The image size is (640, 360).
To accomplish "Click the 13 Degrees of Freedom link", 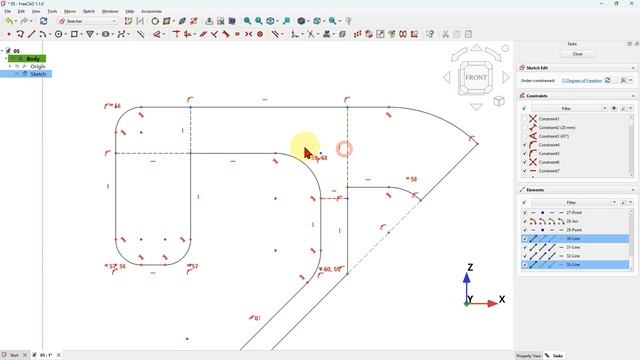I will [x=581, y=80].
